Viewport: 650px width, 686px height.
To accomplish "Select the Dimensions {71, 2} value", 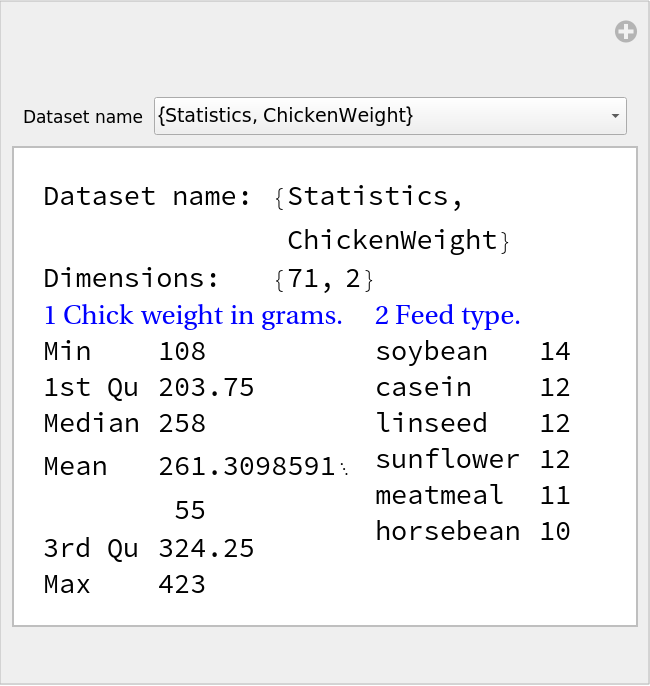I will [x=323, y=278].
